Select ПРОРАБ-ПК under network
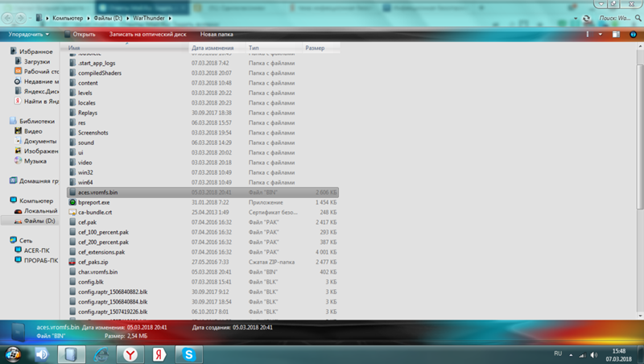This screenshot has height=364, width=644. (x=41, y=260)
